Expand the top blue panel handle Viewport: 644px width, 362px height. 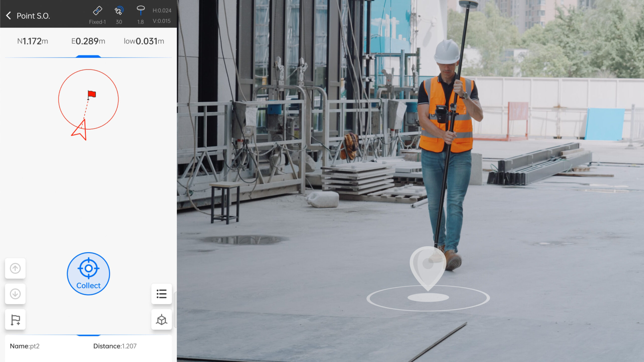88,57
